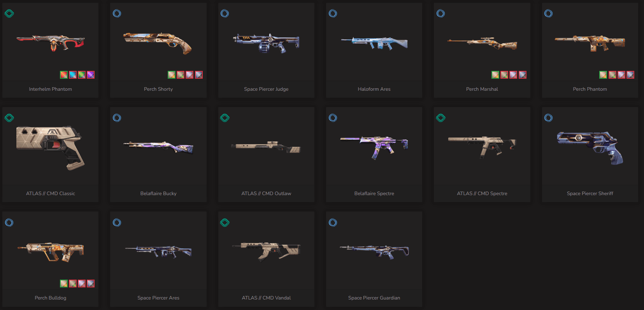The image size is (644, 310).
Task: Pick the second variant swatch of Perch Phantom
Action: click(612, 75)
